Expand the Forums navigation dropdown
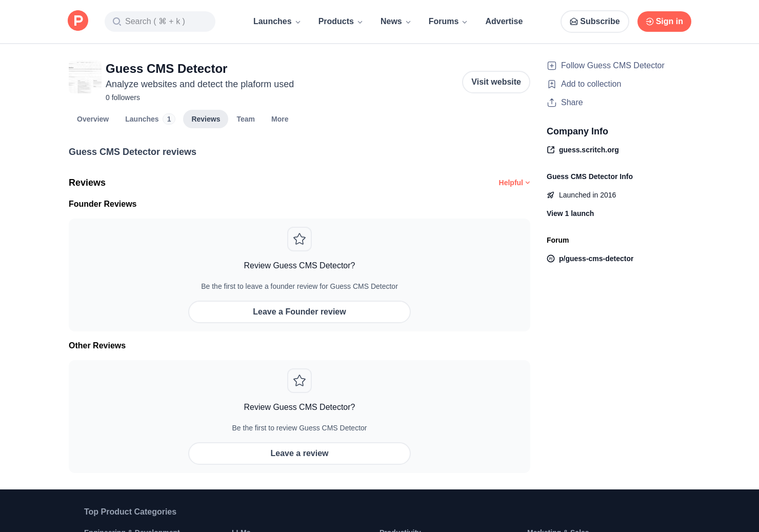Image resolution: width=759 pixels, height=532 pixels. pos(448,22)
